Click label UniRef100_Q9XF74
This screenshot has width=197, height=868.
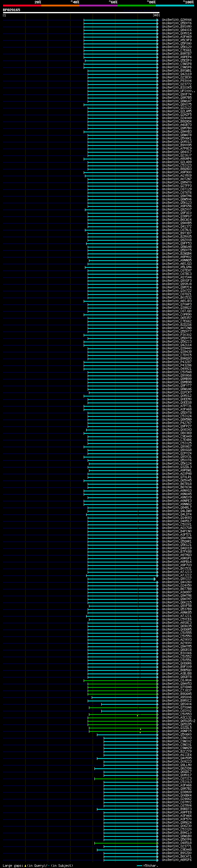177,94
